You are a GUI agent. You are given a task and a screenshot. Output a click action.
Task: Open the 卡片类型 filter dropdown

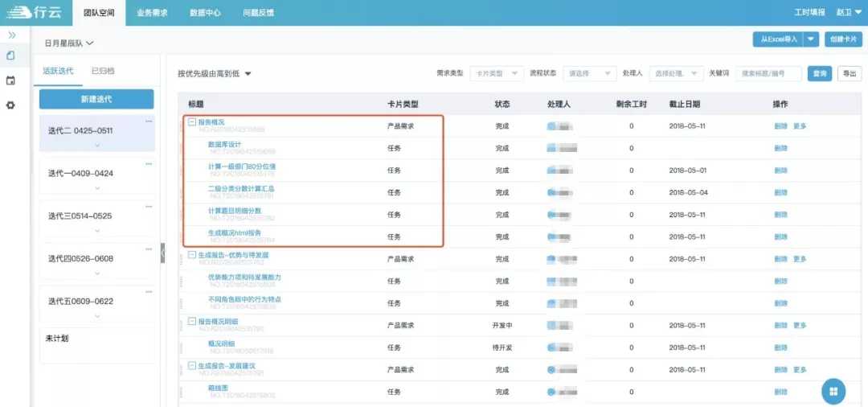(x=497, y=73)
